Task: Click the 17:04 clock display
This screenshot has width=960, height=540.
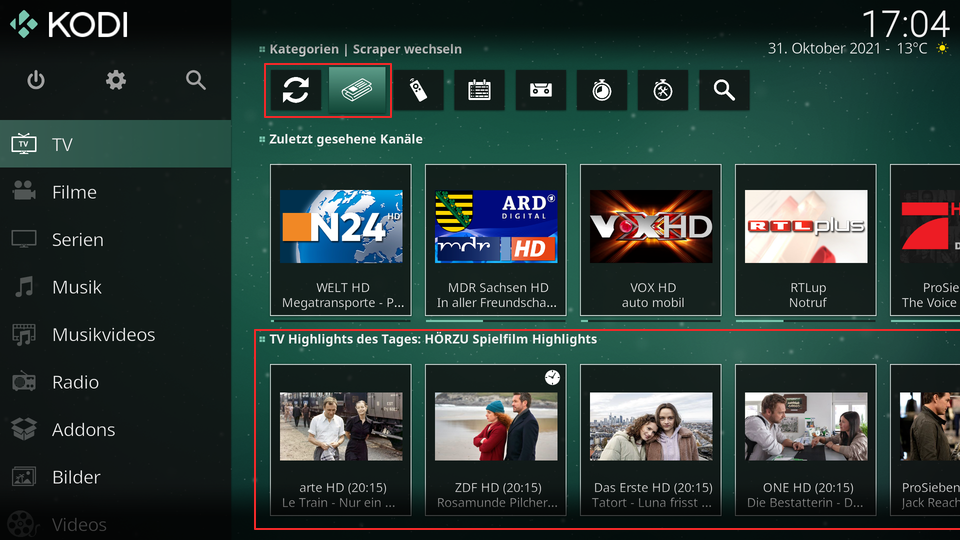Action: click(906, 24)
